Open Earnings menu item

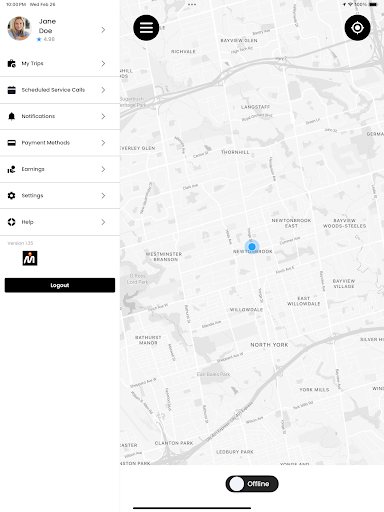click(x=60, y=169)
